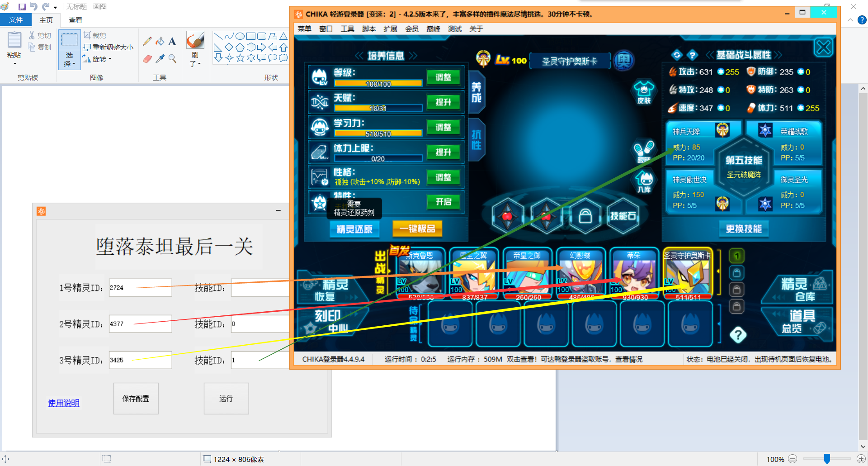Click the 剪切 cut tool

40,35
